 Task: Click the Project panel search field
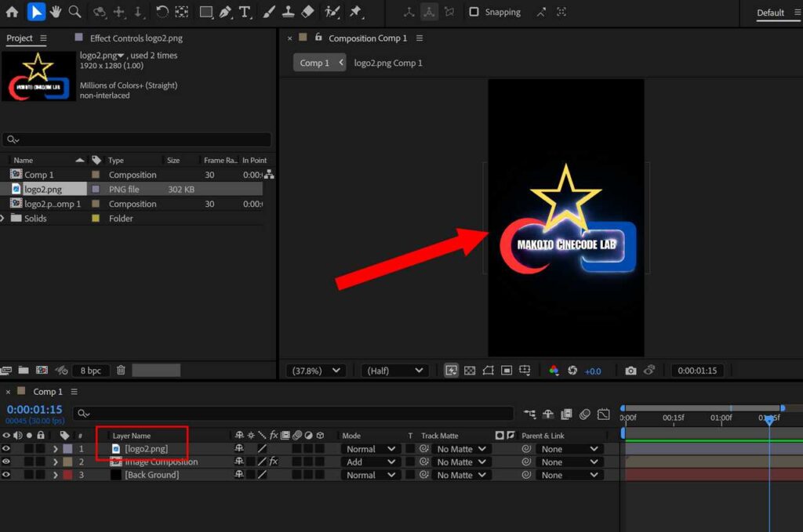pos(136,139)
